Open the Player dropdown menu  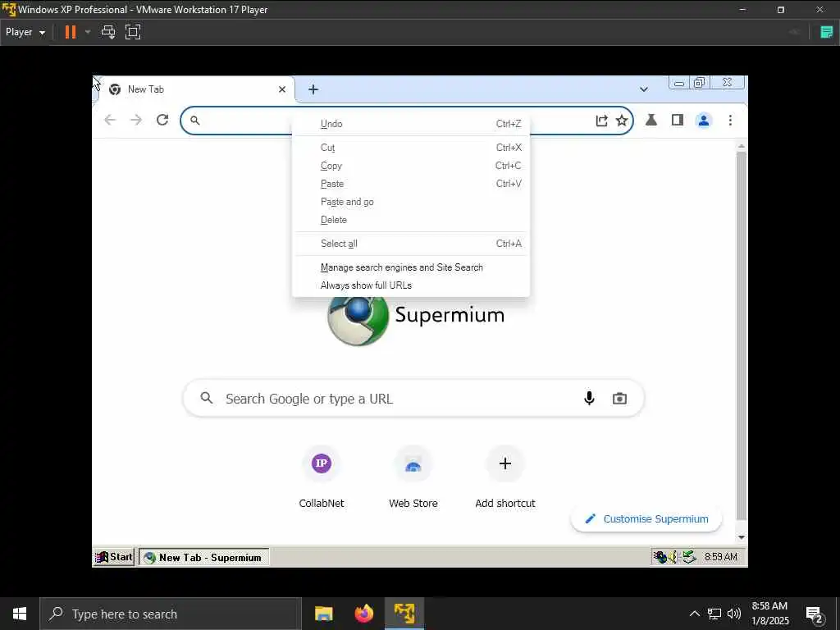click(x=25, y=32)
